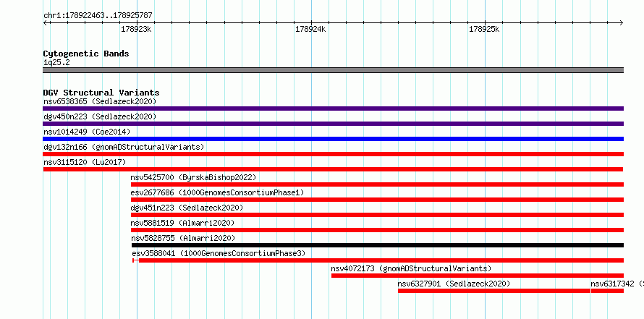The image size is (644, 319).
Task: Select the red nsv5881519 variant bar
Action: point(377,230)
